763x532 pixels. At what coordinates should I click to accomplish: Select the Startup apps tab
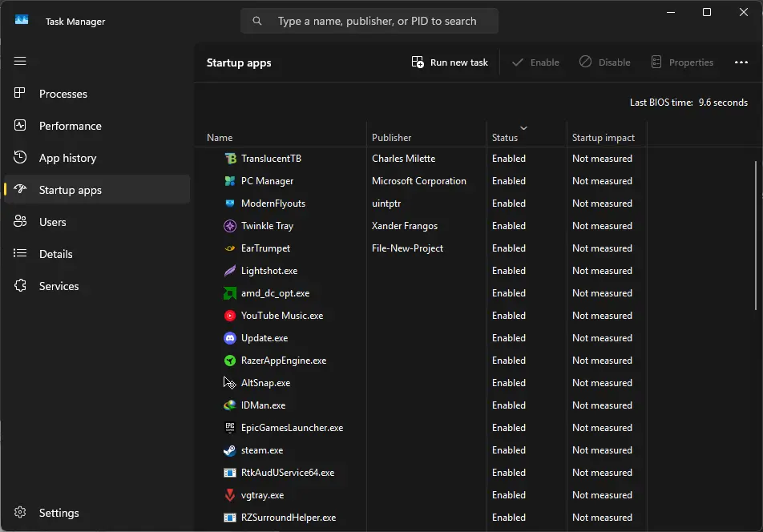coord(97,190)
